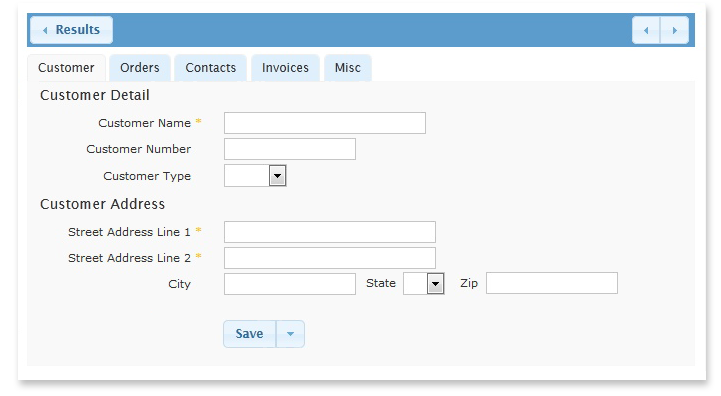Viewport: 721px width, 396px height.
Task: Click the Customer Type select box
Action: (255, 176)
